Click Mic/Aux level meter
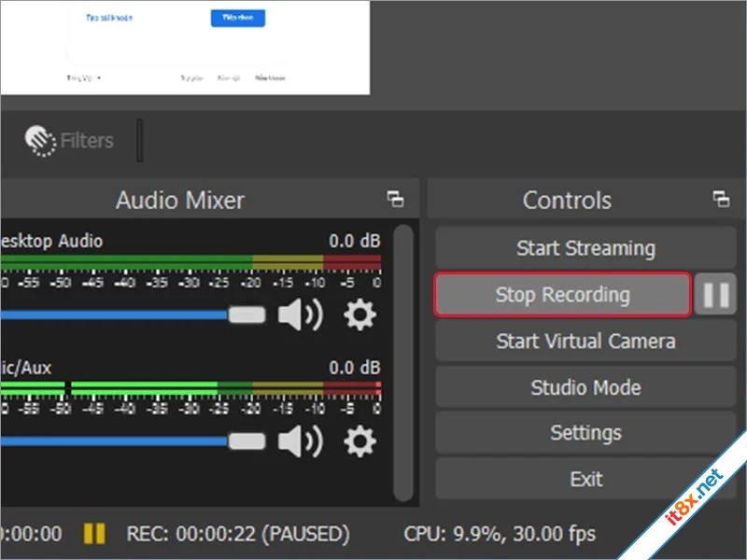747x560 pixels. coord(190,388)
